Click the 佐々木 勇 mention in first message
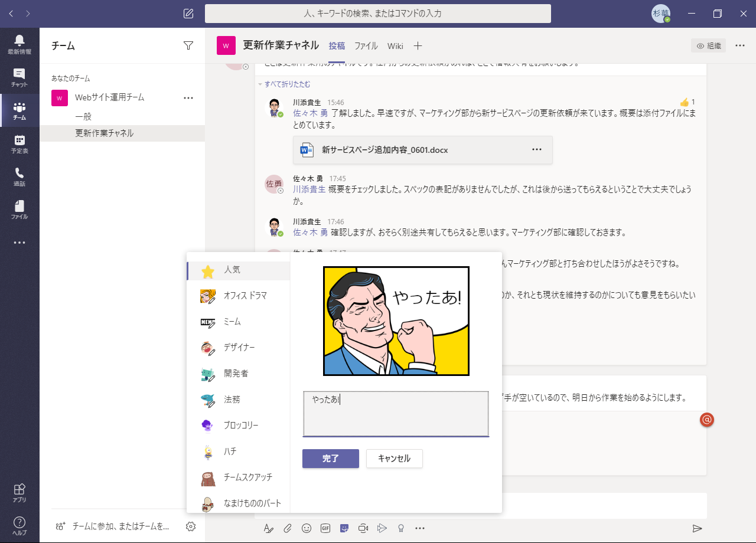The width and height of the screenshot is (756, 543). tap(310, 113)
